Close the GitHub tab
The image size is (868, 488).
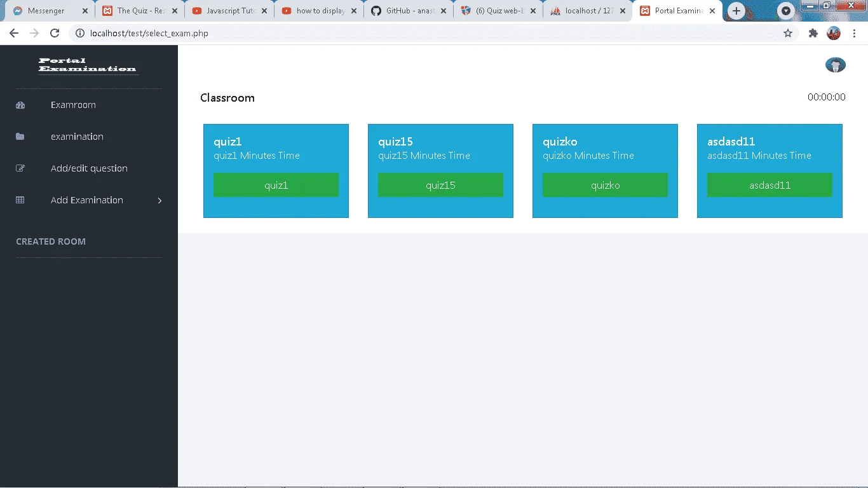[x=444, y=11]
